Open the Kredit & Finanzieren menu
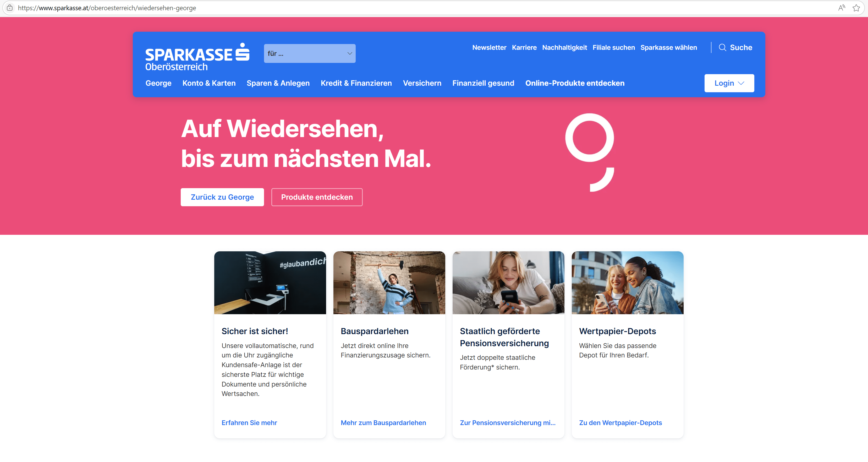This screenshot has height=462, width=868. pyautogui.click(x=356, y=83)
